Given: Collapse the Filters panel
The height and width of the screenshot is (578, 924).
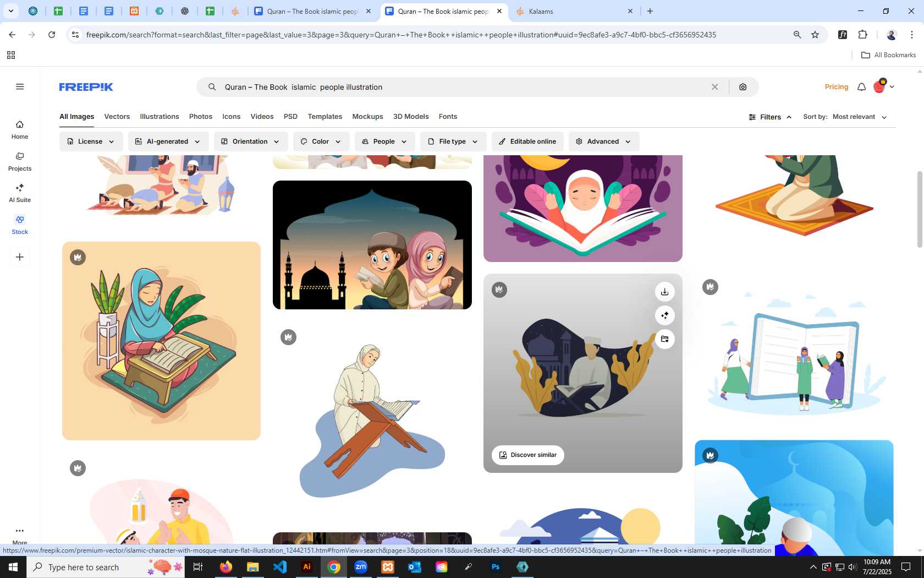Looking at the screenshot, I should (770, 117).
